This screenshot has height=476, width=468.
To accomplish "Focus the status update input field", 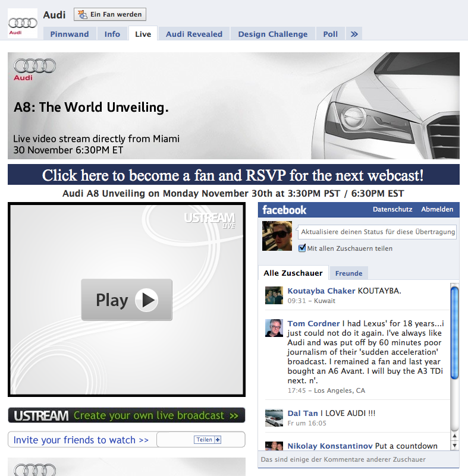I will [378, 232].
